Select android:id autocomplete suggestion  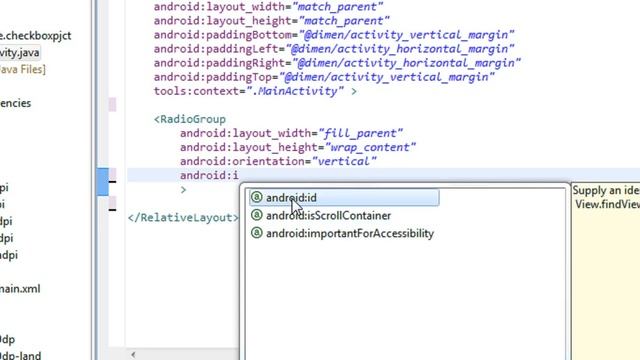click(x=344, y=198)
